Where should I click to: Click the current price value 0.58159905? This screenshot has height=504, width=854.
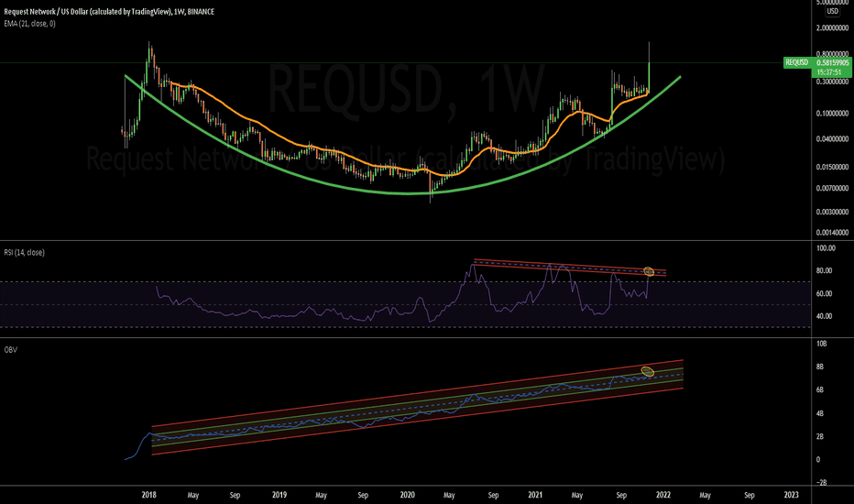(x=832, y=62)
